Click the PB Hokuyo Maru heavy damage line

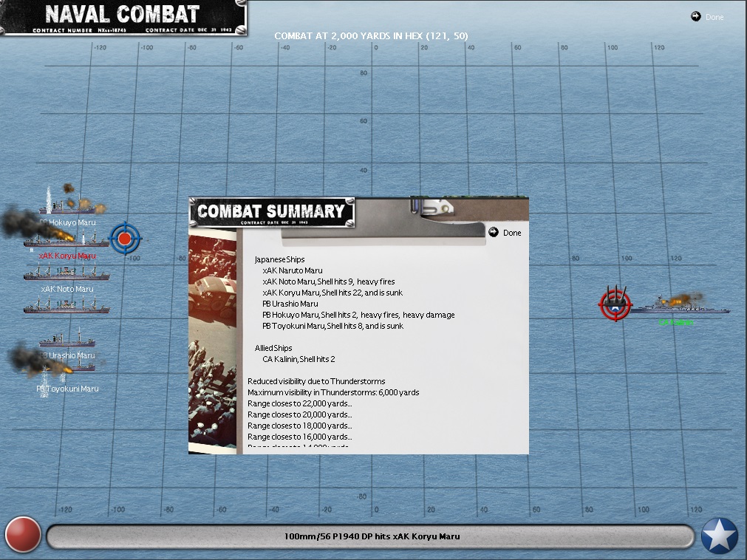point(358,315)
